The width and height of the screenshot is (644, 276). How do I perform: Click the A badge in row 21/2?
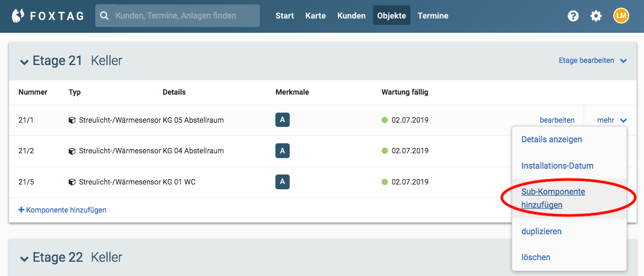(x=282, y=151)
